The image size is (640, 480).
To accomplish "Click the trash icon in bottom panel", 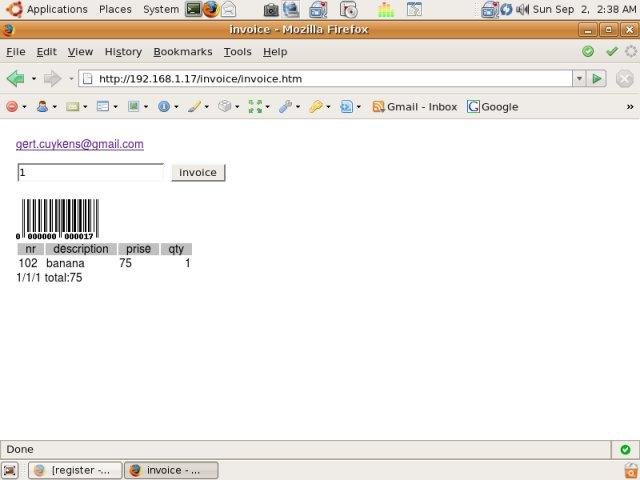I will coord(631,470).
